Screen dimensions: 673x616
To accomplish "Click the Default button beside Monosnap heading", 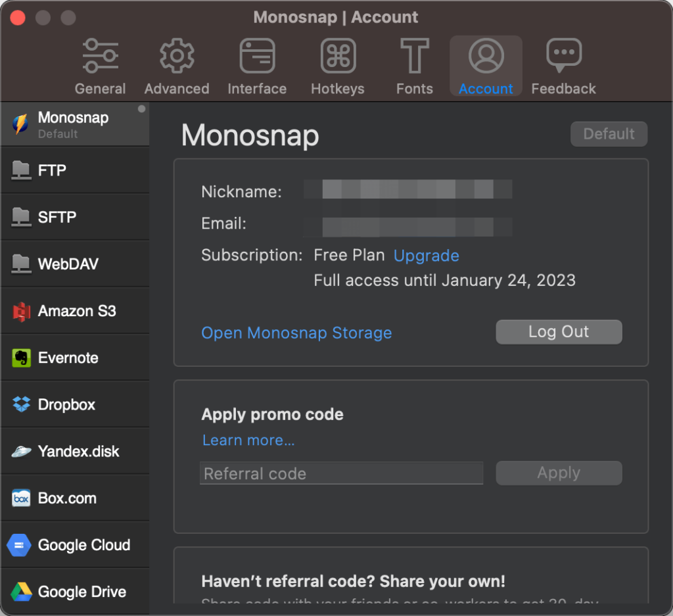I will pyautogui.click(x=609, y=134).
